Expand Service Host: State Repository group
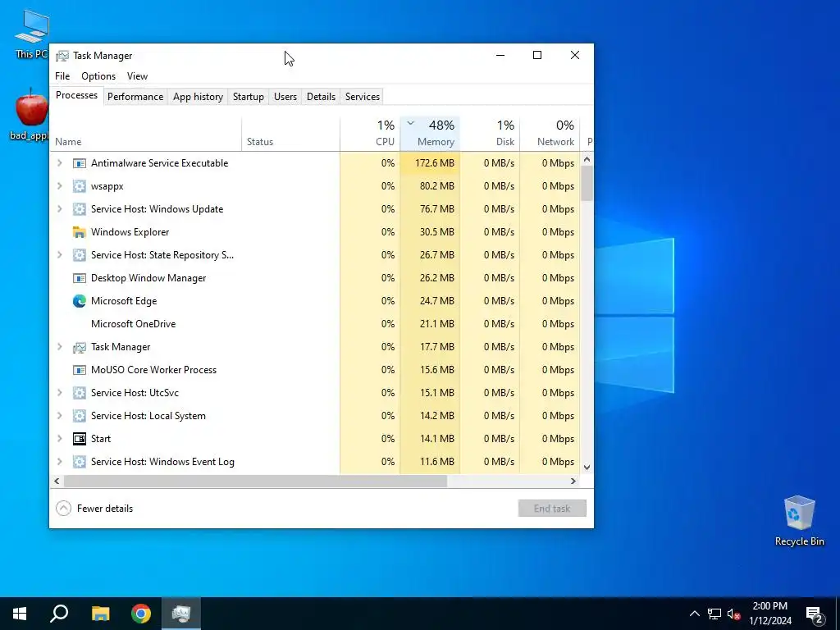 click(59, 255)
